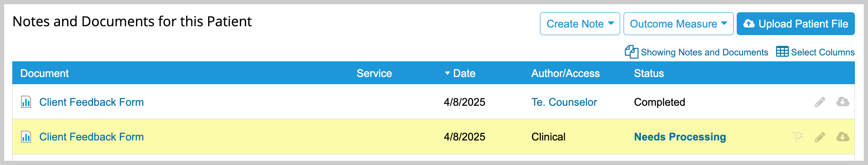Sort by the Document column header
Viewport: 868px width, 165px height.
pyautogui.click(x=44, y=73)
